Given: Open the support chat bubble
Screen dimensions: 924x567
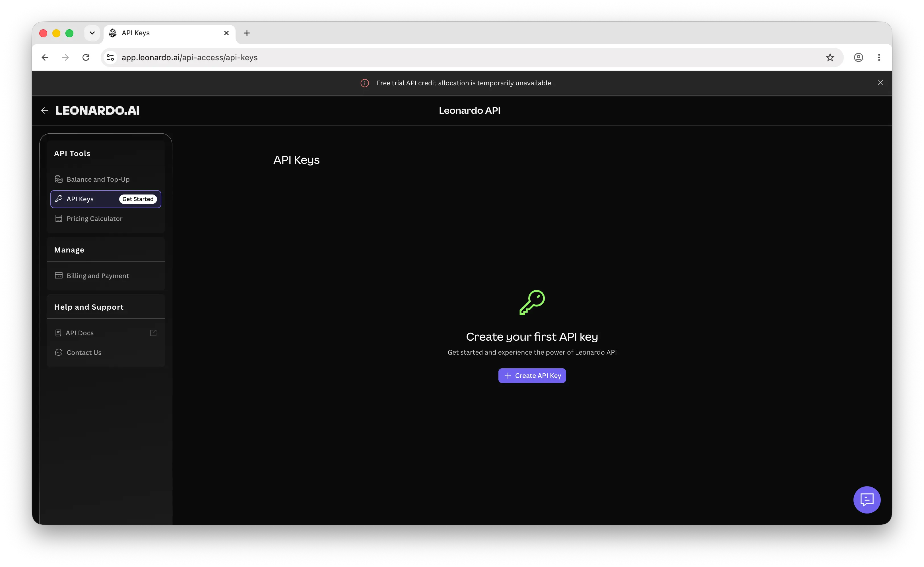Looking at the screenshot, I should (867, 500).
